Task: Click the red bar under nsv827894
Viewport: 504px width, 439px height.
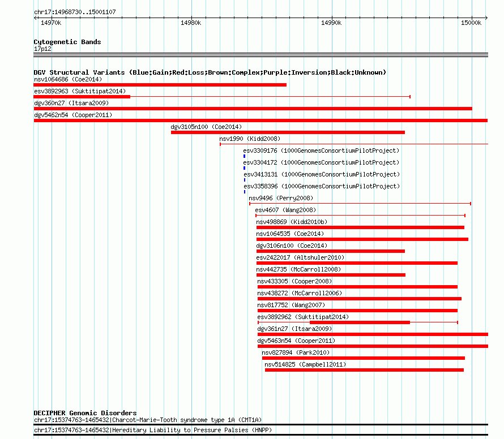Action: pos(364,359)
